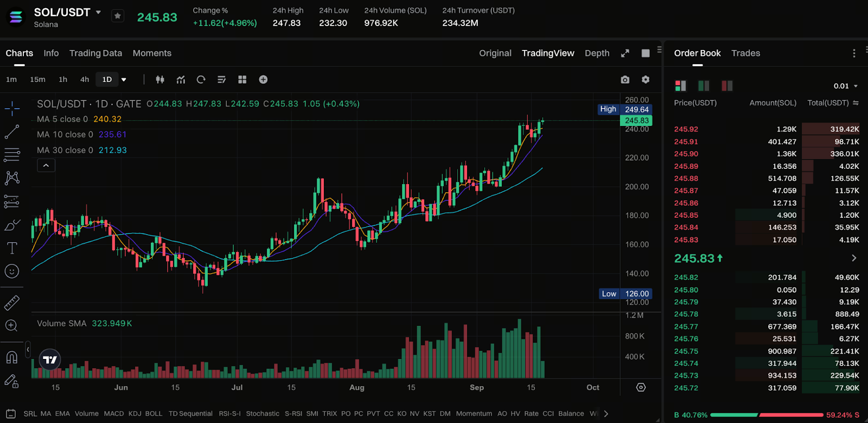
Task: Select the trend line drawing tool
Action: pos(12,131)
